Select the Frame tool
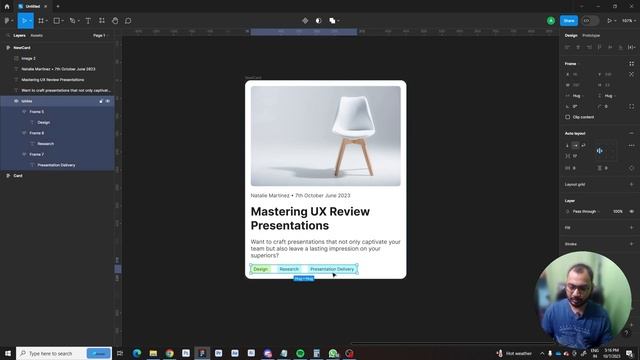The height and width of the screenshot is (360, 640). pos(41,20)
